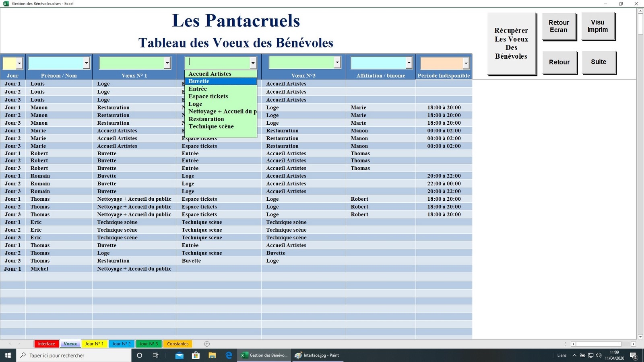Click the horizontal scrollbar right arrow
644x362 pixels.
click(x=633, y=344)
